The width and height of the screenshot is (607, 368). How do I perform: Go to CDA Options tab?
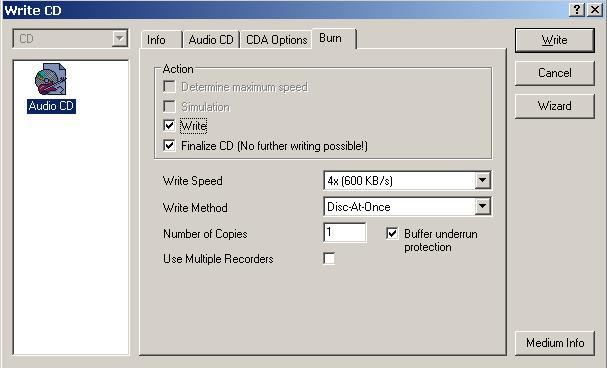tap(276, 40)
